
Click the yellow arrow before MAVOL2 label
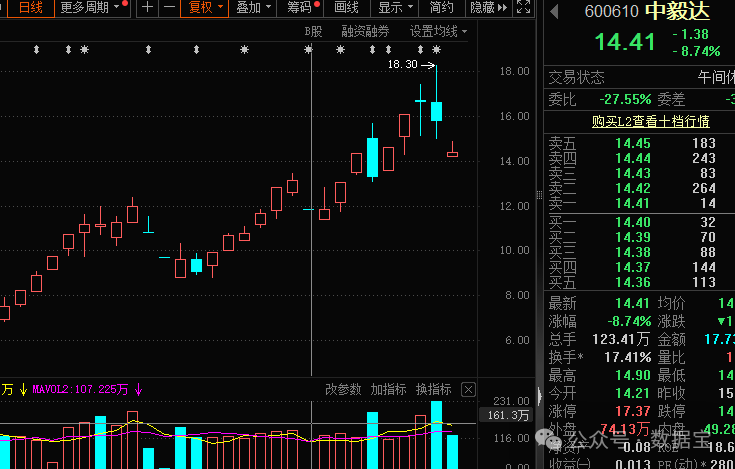(23, 389)
